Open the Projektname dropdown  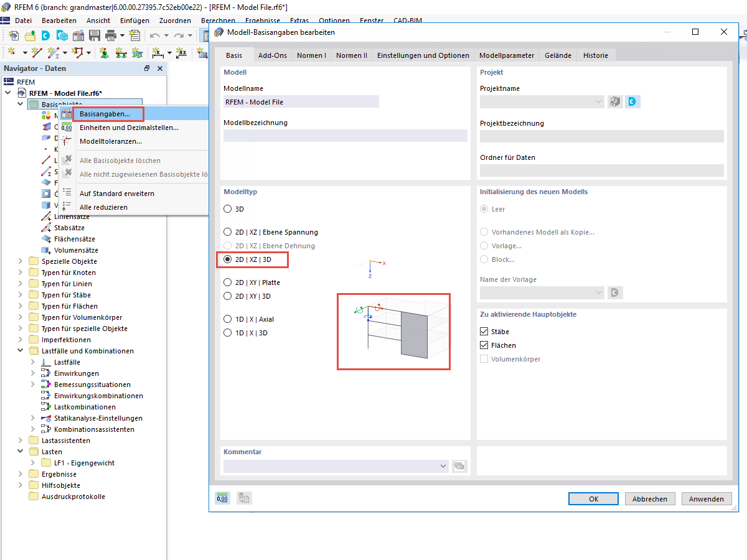[598, 100]
